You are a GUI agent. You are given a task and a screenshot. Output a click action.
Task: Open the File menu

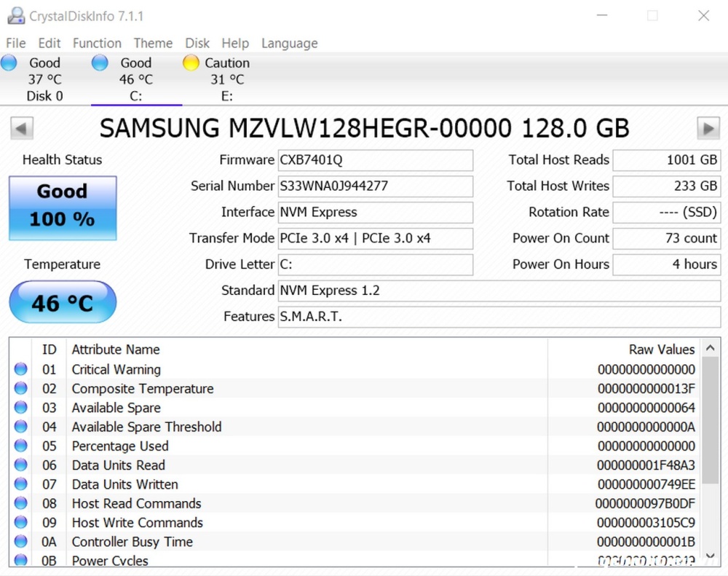(x=16, y=43)
